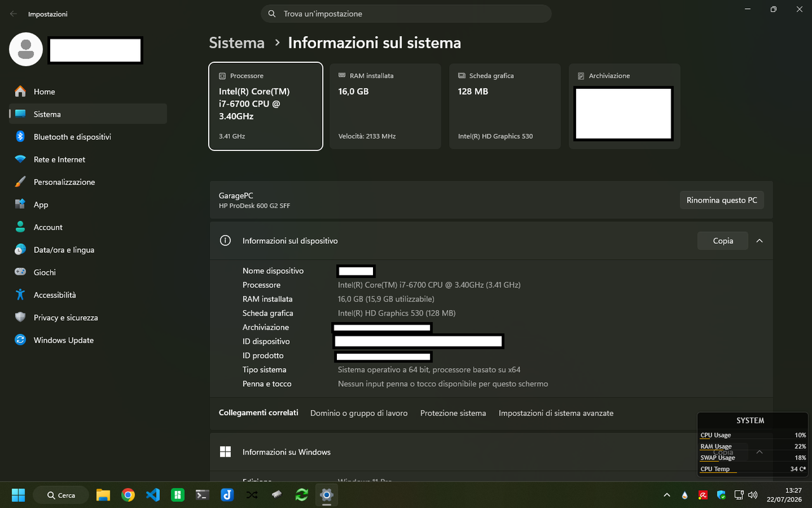
Task: Select the RAM installata card
Action: pos(385,107)
